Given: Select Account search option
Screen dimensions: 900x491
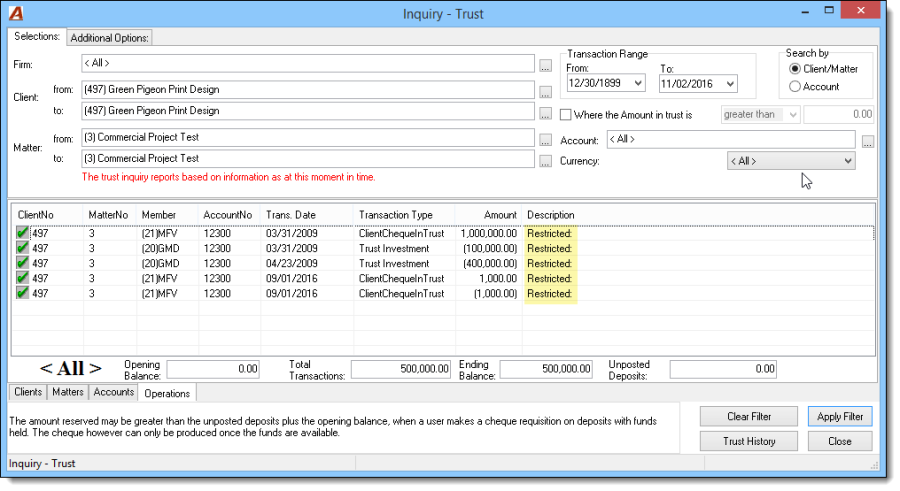Looking at the screenshot, I should (x=794, y=87).
